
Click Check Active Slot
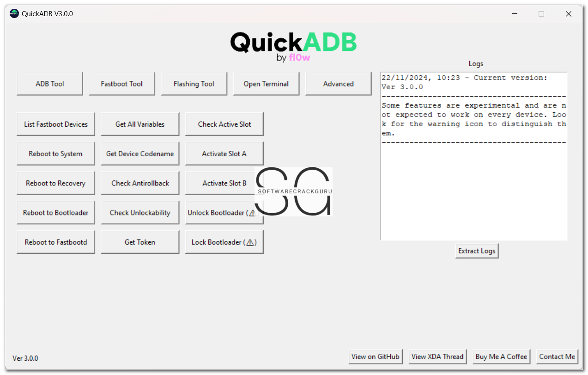(x=224, y=124)
